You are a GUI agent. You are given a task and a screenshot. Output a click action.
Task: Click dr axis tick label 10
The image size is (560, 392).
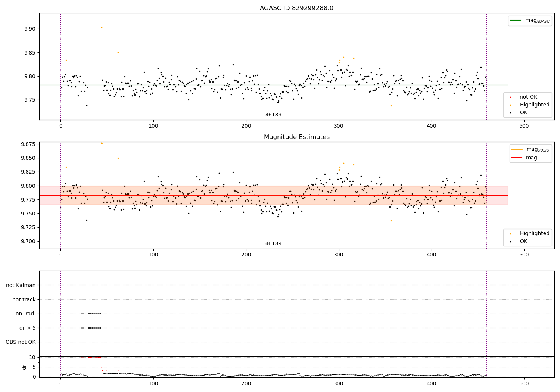tap(32, 357)
